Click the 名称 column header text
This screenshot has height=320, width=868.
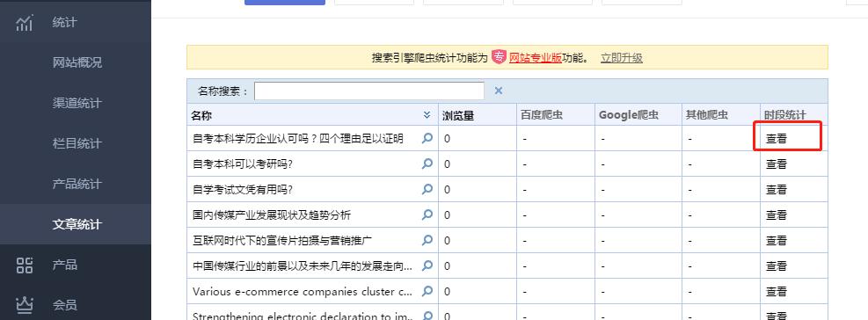[x=201, y=116]
